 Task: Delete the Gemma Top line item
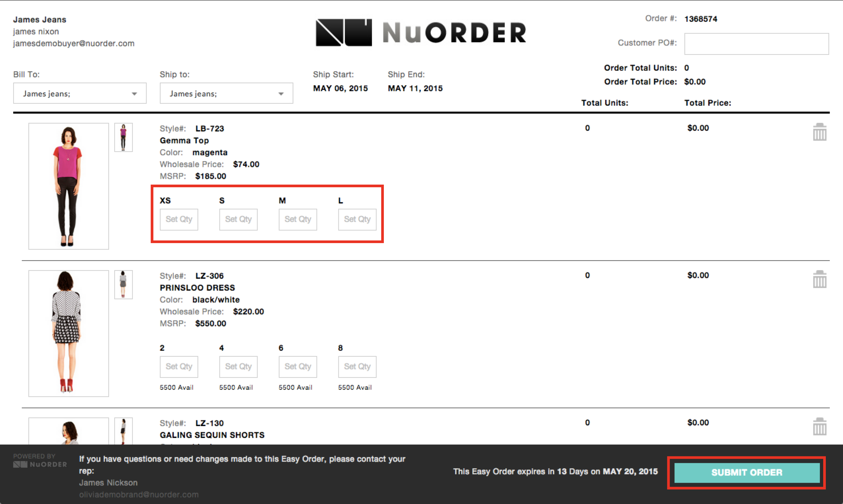(820, 132)
